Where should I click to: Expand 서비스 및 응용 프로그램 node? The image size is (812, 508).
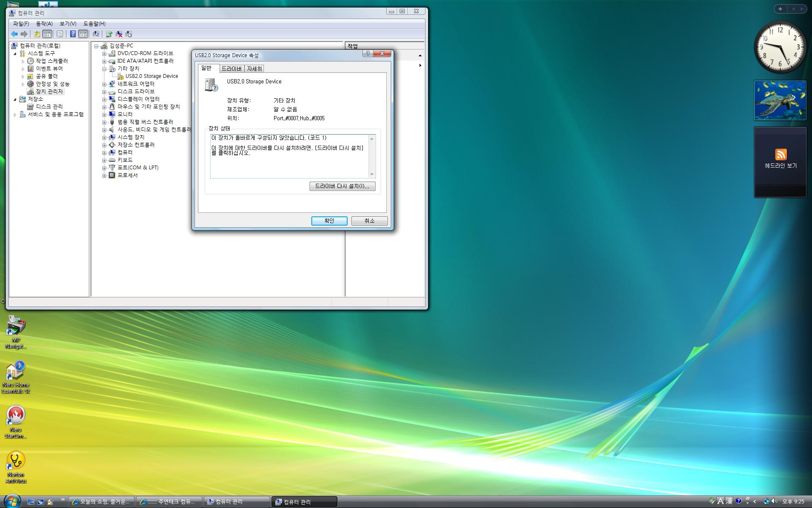15,115
